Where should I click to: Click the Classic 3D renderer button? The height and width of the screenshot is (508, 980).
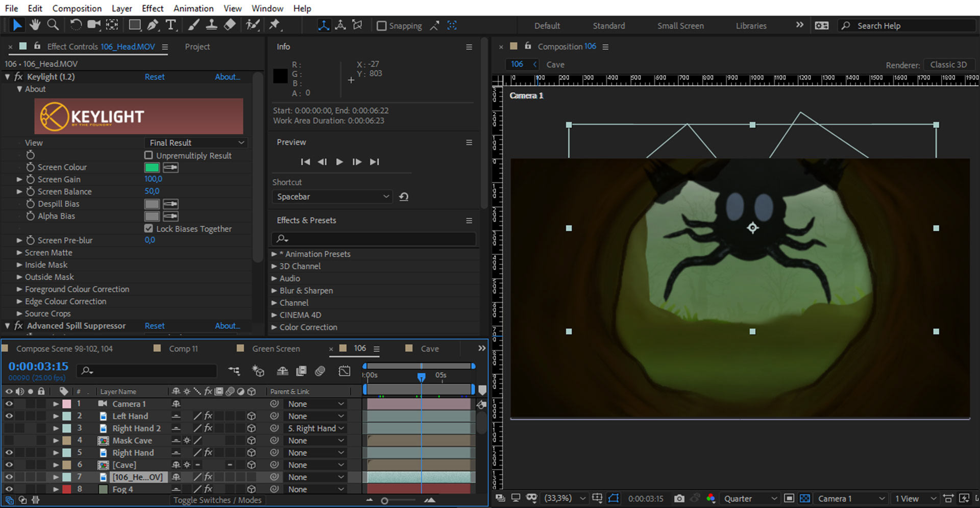coord(948,65)
